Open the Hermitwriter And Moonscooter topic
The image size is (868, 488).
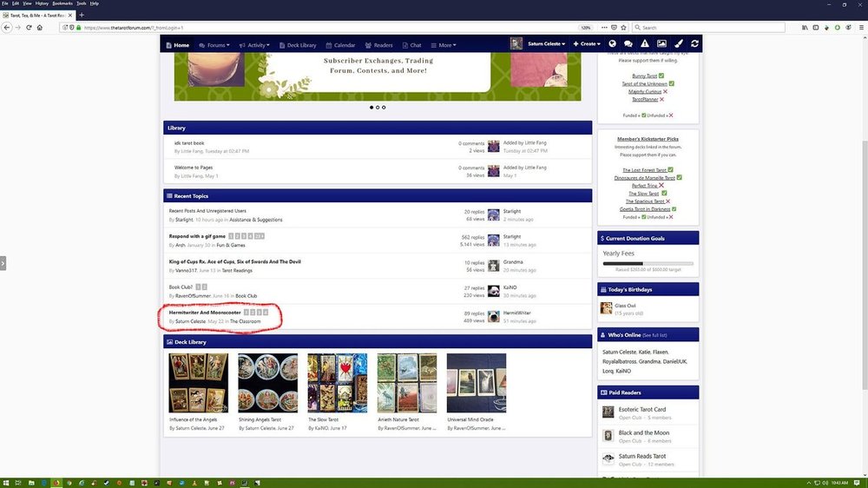(205, 312)
